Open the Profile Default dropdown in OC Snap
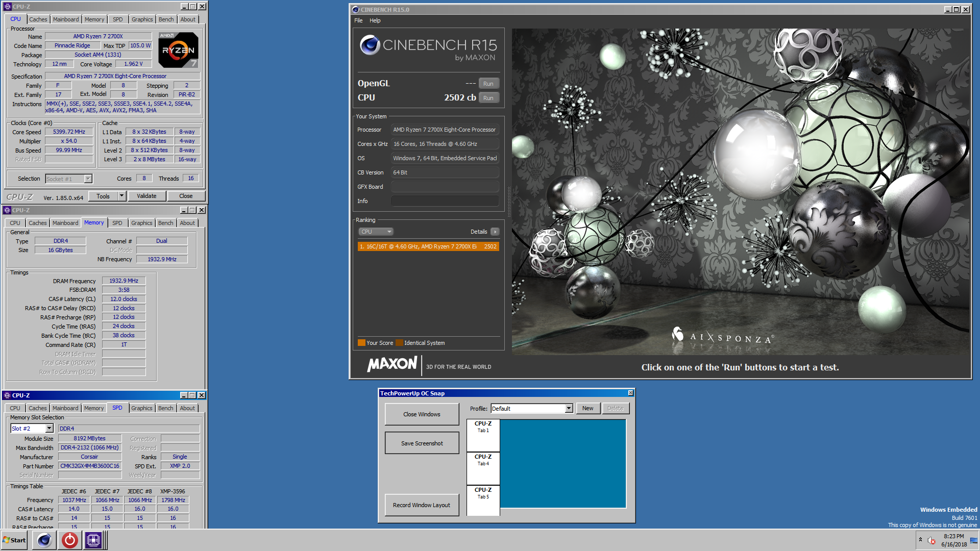The width and height of the screenshot is (980, 551). tap(569, 409)
